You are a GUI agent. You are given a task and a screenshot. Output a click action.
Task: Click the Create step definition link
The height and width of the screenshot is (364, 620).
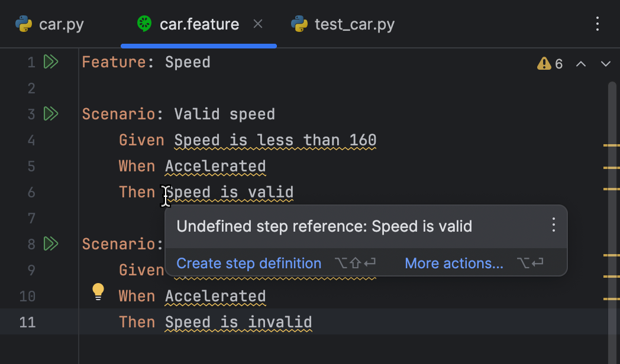pyautogui.click(x=248, y=264)
